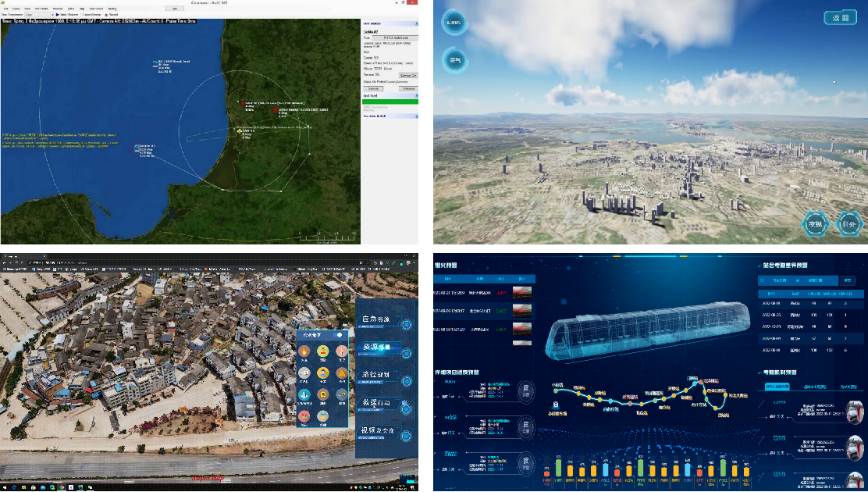The image size is (868, 492).
Task: Click the first alarm thumbnail in fire warning table
Action: pos(521,293)
